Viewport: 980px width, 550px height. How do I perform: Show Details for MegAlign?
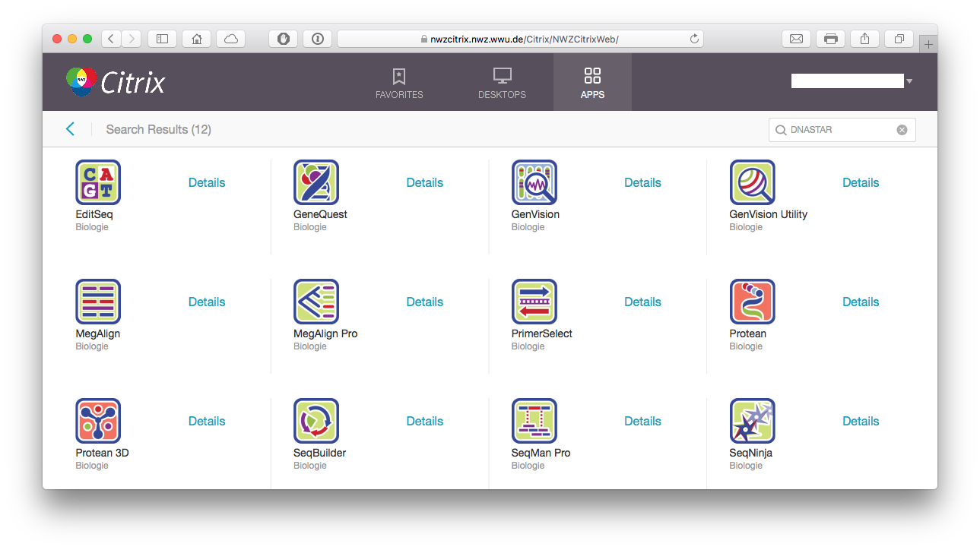[x=207, y=302]
